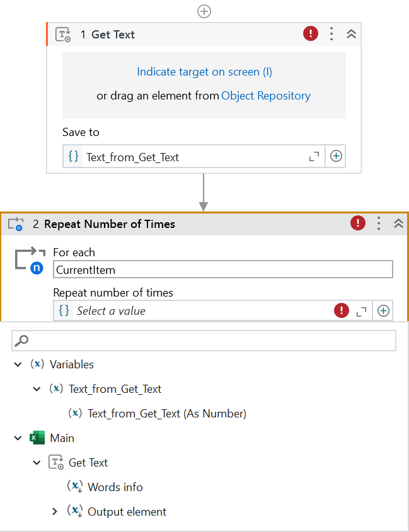Image resolution: width=409 pixels, height=532 pixels.
Task: Open the Object Repository link
Action: click(x=266, y=96)
